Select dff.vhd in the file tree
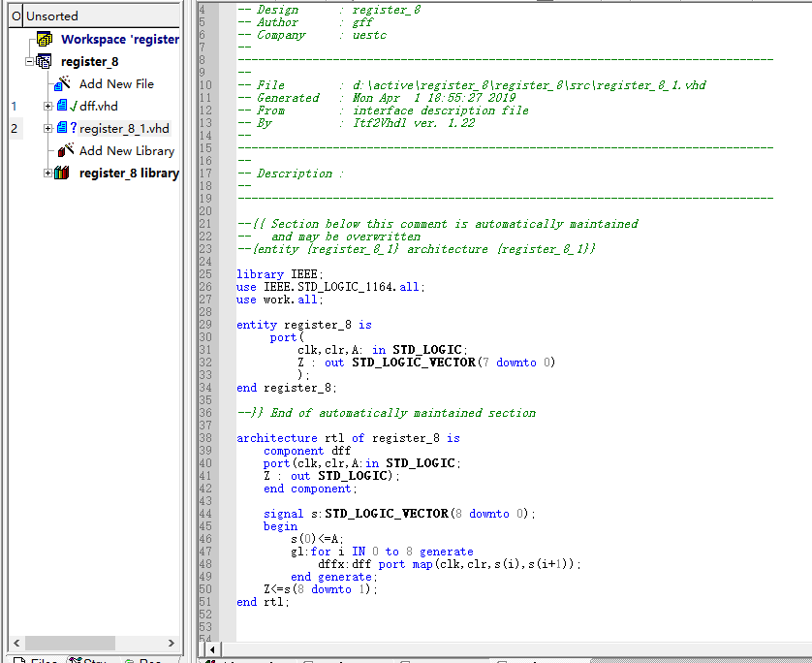Viewport: 812px width, 663px height. tap(99, 107)
